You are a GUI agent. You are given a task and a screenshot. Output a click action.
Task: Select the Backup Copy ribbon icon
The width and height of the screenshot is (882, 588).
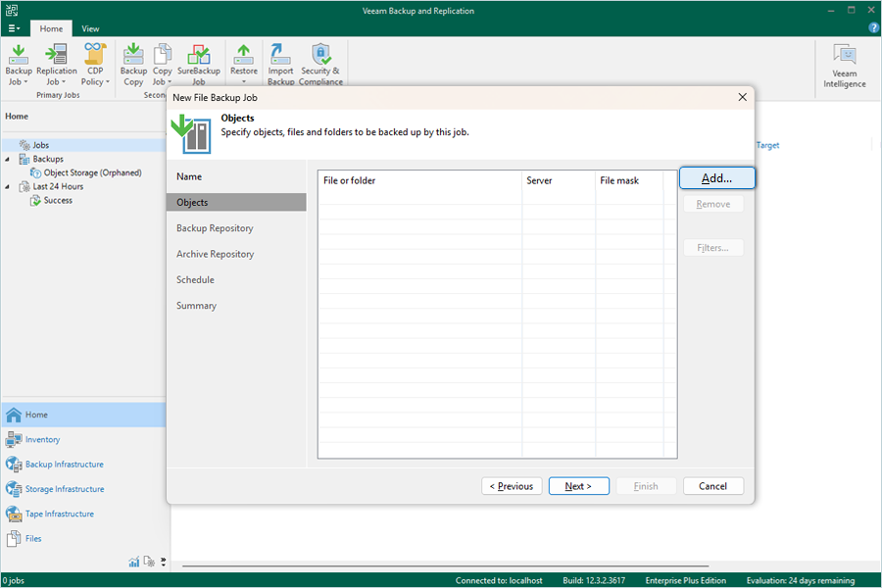click(x=133, y=65)
